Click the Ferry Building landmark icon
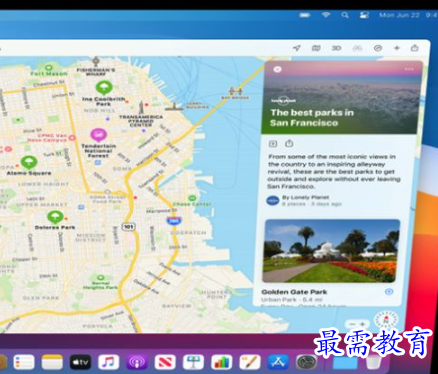 pyautogui.click(x=173, y=106)
